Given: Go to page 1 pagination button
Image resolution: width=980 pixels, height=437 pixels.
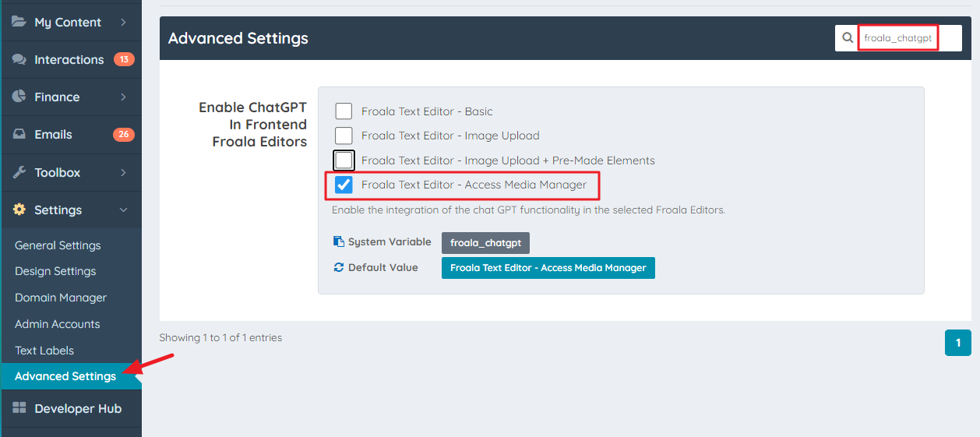Looking at the screenshot, I should click(x=958, y=343).
